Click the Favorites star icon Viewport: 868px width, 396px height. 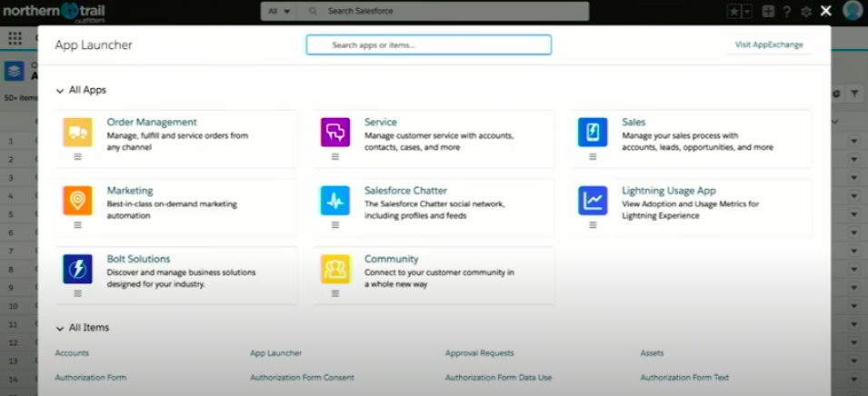(733, 12)
